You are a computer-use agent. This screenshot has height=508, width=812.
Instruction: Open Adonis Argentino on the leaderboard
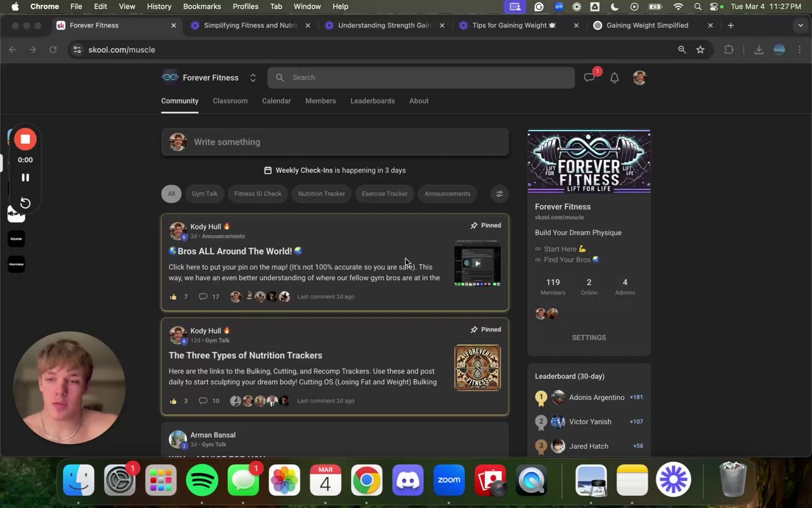tap(596, 398)
